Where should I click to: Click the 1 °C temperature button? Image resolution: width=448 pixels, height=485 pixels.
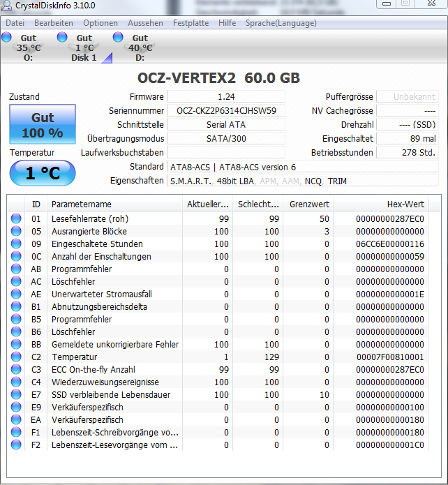pyautogui.click(x=43, y=173)
